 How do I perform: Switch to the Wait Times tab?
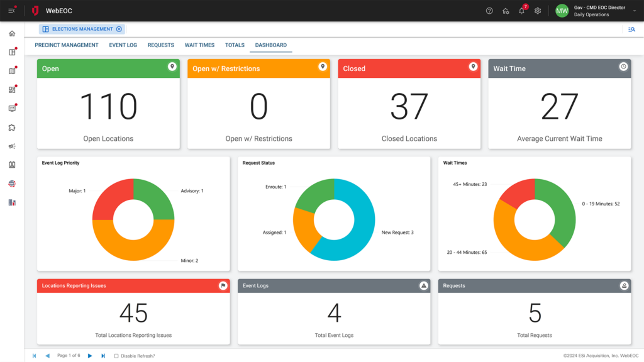click(x=199, y=45)
